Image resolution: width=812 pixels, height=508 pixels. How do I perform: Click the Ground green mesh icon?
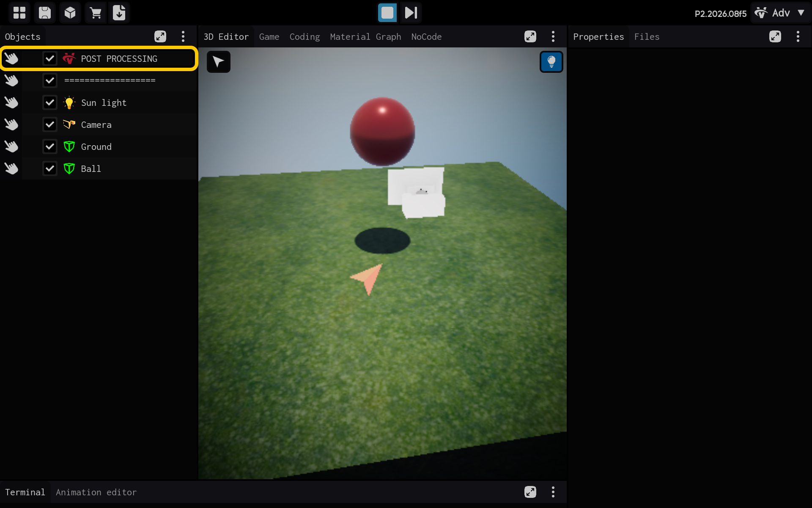tap(69, 146)
